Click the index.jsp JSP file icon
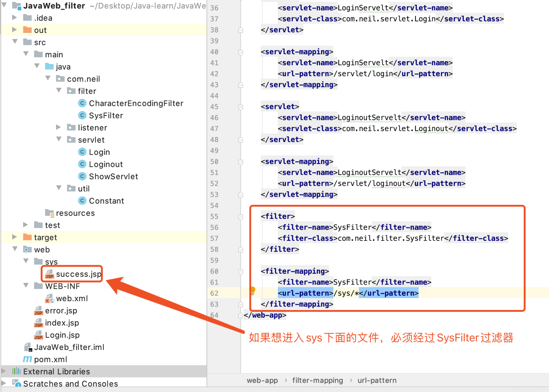The height and width of the screenshot is (392, 549). (x=39, y=323)
